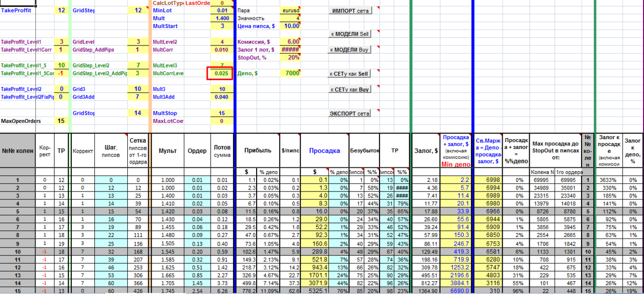Select the Mult3Add value 0.040 cell
The height and width of the screenshot is (294, 644).
[221, 97]
